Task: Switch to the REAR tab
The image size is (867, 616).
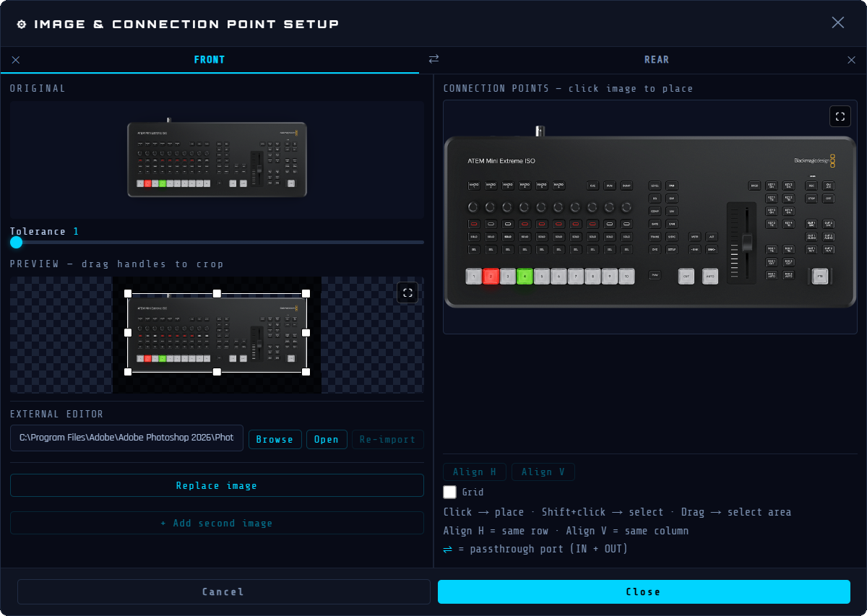Action: pyautogui.click(x=657, y=60)
